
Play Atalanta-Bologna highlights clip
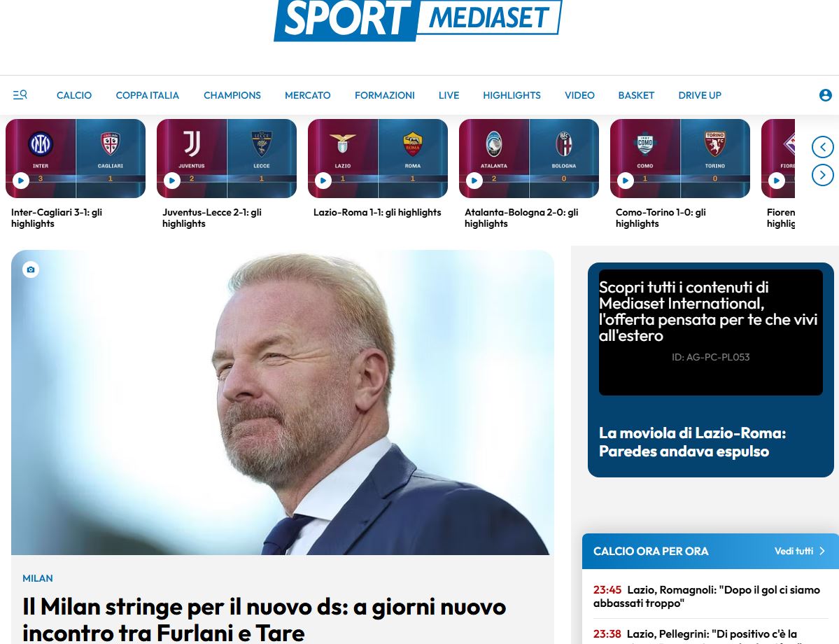(x=474, y=181)
